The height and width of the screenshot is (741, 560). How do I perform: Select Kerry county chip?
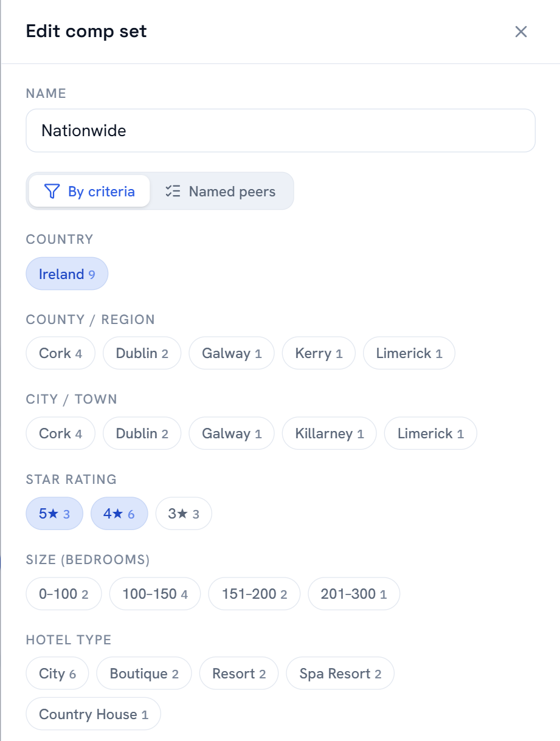(319, 353)
